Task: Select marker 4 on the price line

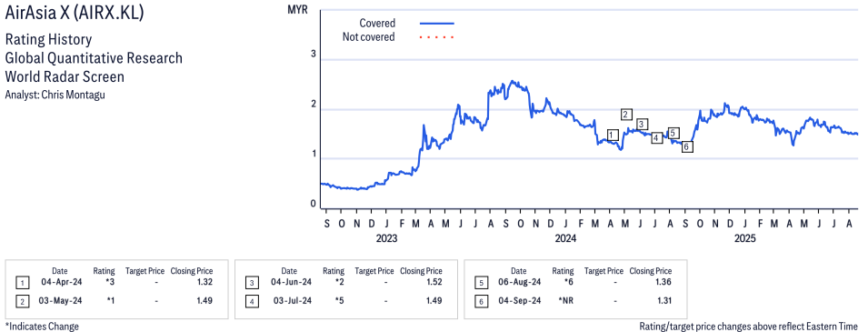Action: [x=656, y=138]
